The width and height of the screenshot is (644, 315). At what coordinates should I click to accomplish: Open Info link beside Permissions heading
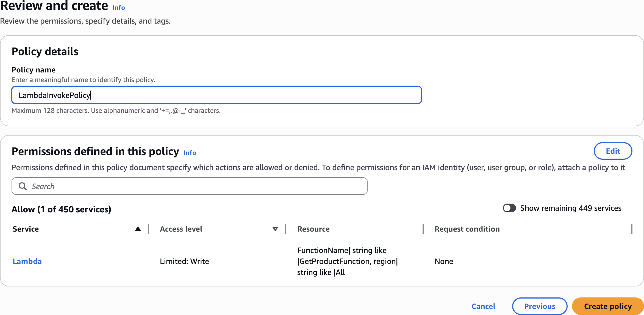coord(190,153)
